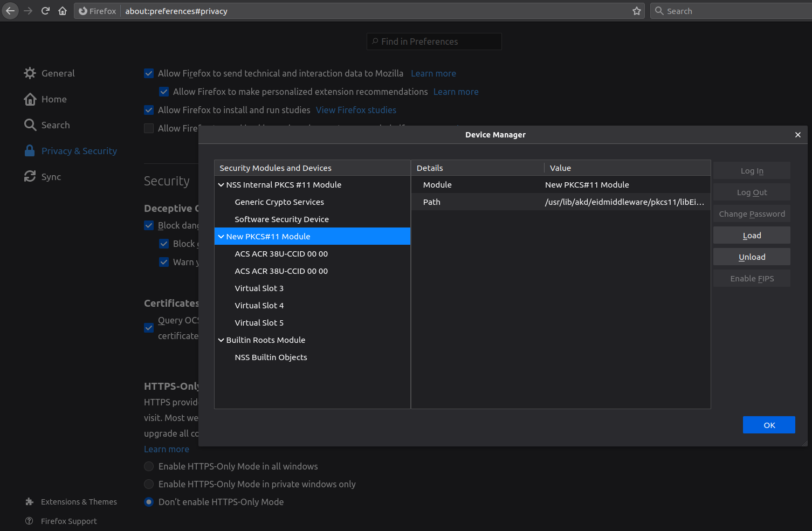The image size is (812, 531).
Task: Click the Log In button
Action: coord(752,171)
